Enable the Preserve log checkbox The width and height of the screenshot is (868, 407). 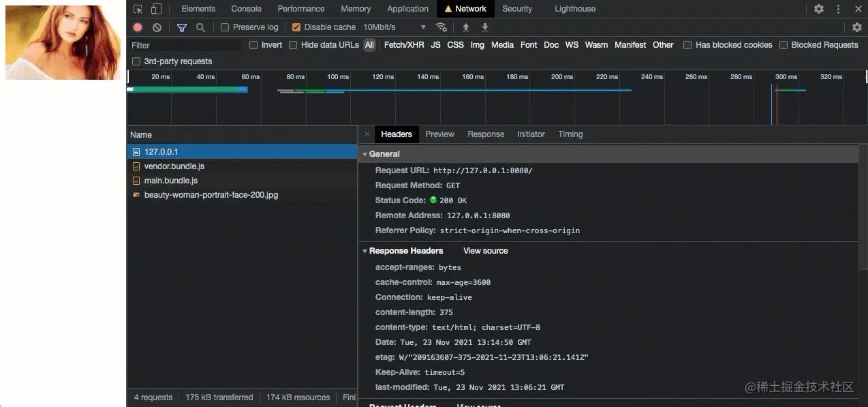(225, 27)
